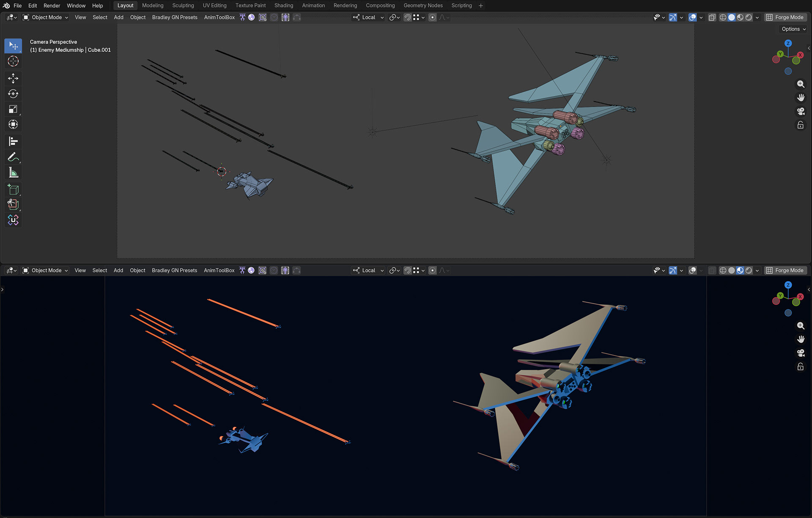Screen dimensions: 812x518
Task: Click the purple target icon in lower header
Action: [262, 270]
